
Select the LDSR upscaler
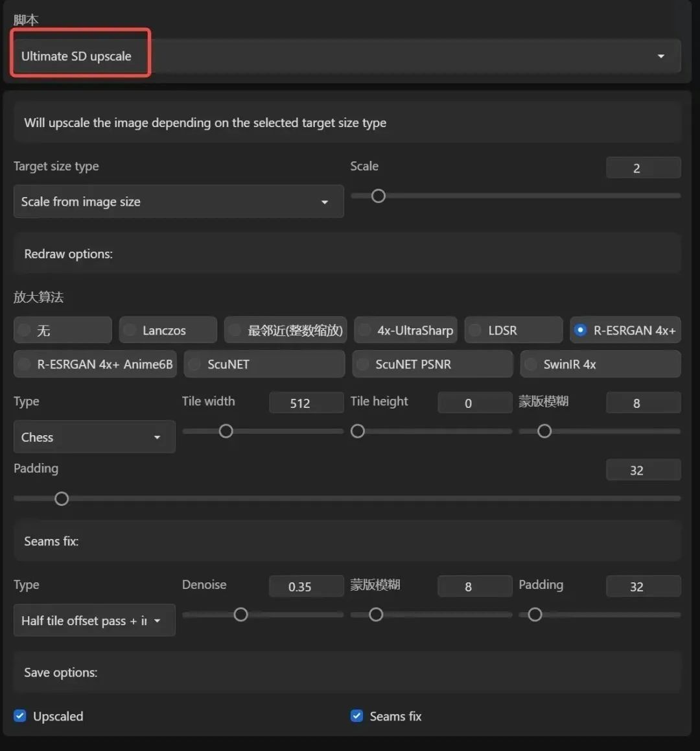(514, 330)
